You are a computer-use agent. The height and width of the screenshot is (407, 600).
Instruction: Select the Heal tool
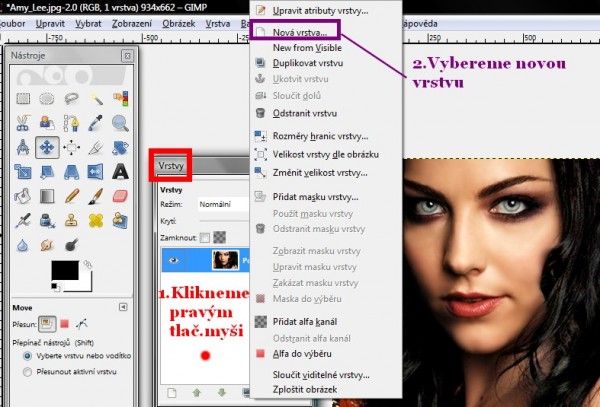tap(96, 221)
